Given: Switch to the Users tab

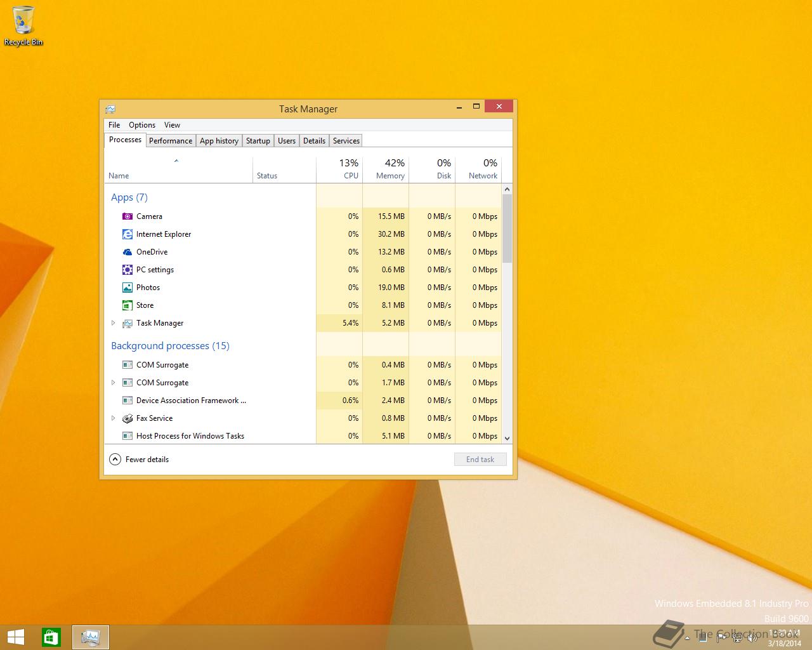Looking at the screenshot, I should 287,141.
